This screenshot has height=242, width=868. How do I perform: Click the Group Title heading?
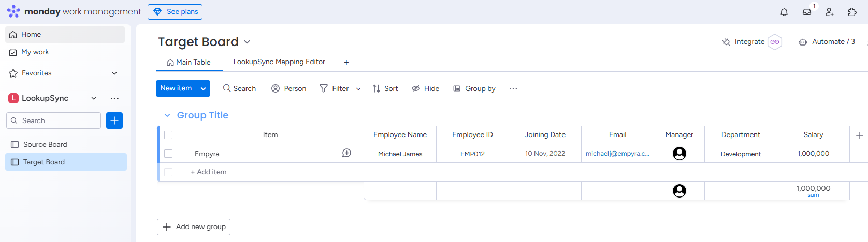[202, 115]
